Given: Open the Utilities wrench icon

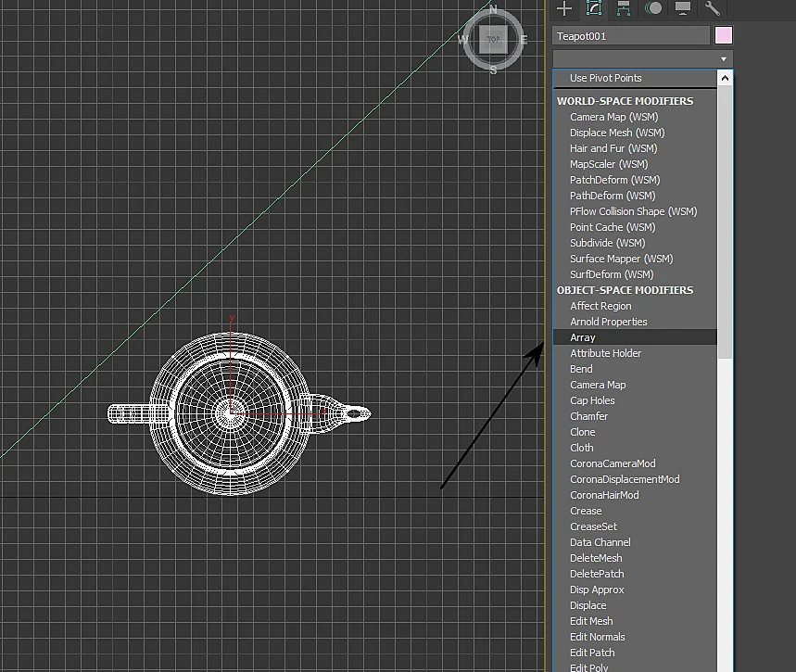Looking at the screenshot, I should click(713, 8).
